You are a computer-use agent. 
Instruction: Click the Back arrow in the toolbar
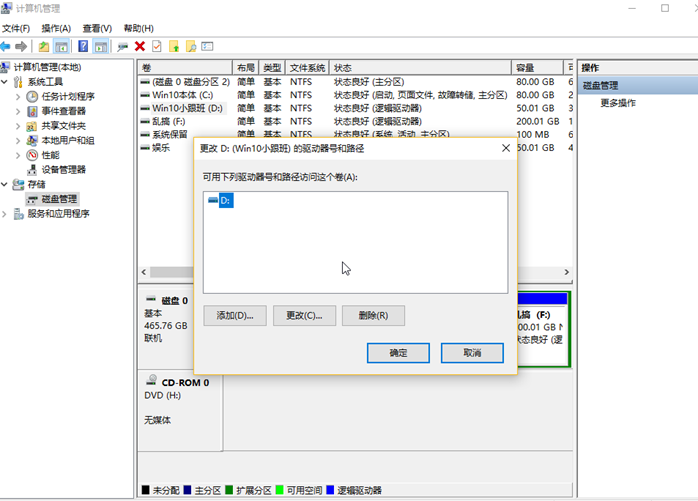7,46
